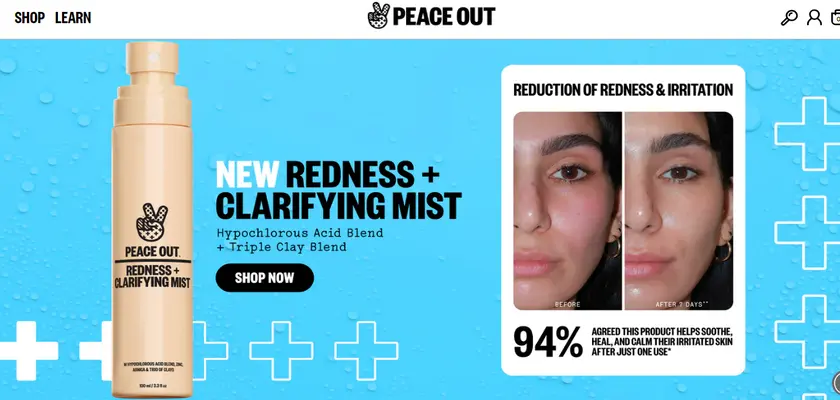Click the outlined plus icon beside card heading
840x400 pixels.
pos(808,134)
